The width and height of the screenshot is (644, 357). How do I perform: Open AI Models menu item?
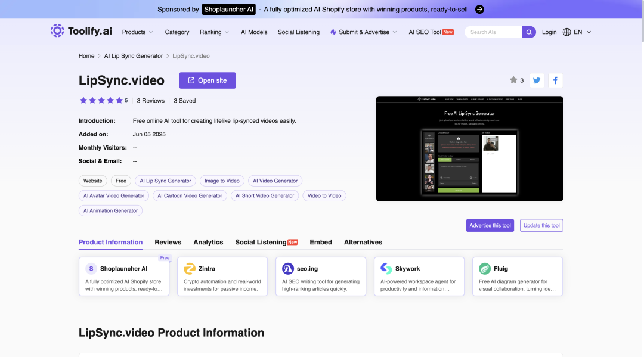(254, 32)
